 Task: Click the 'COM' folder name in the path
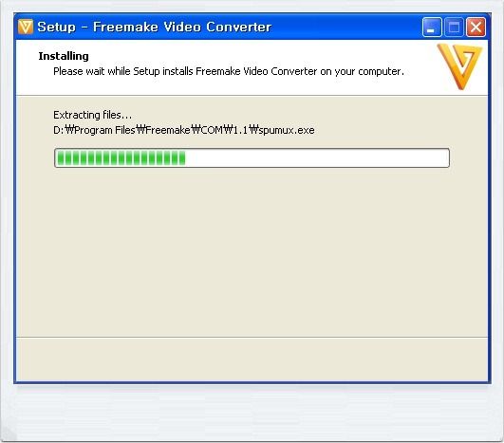[212, 130]
